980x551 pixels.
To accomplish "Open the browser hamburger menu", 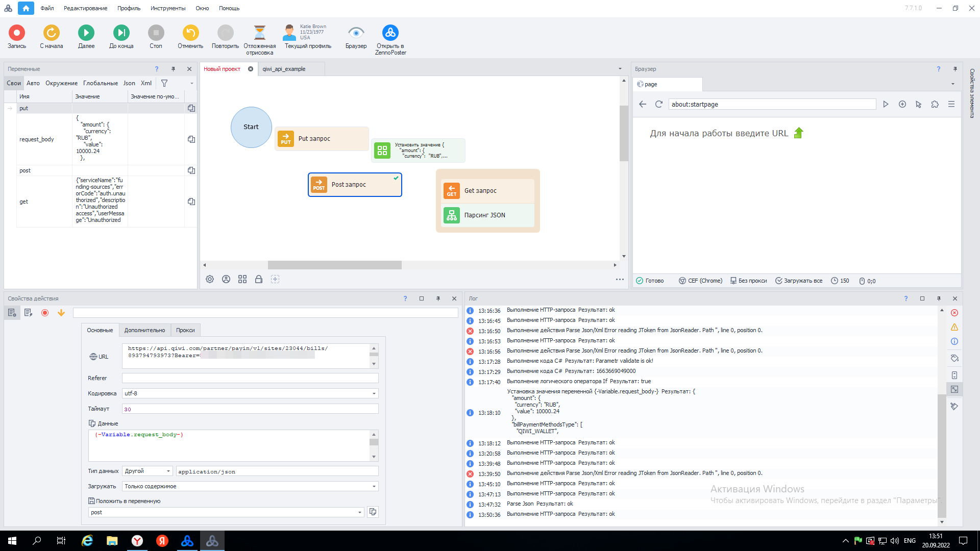I will tap(951, 104).
